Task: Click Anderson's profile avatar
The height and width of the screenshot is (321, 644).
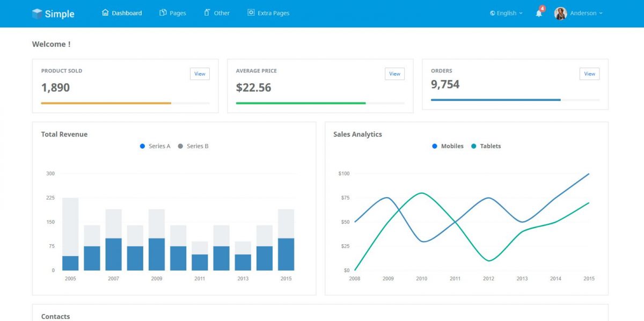Action: coord(561,13)
